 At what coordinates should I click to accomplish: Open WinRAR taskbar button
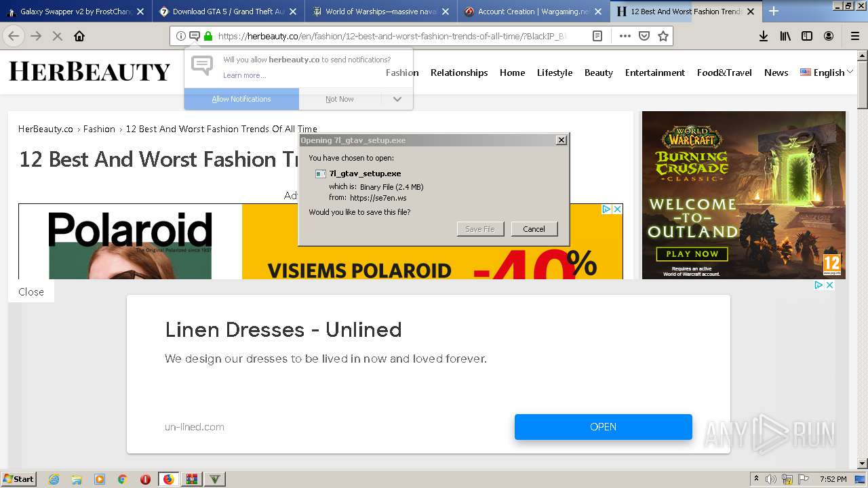pos(192,479)
